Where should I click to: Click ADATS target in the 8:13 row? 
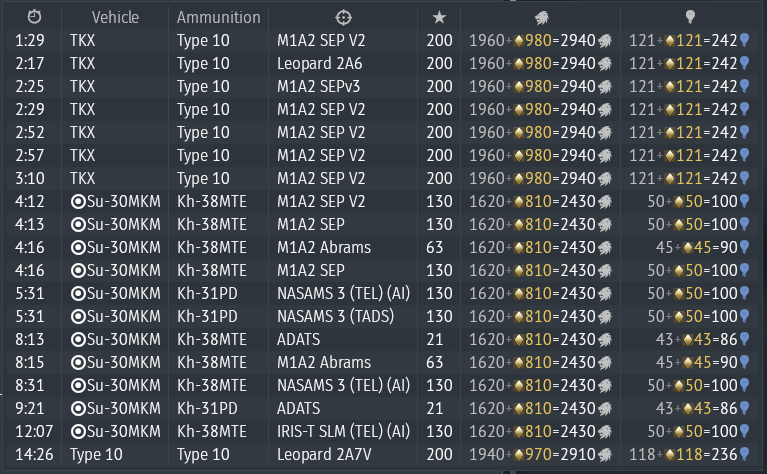pyautogui.click(x=298, y=339)
